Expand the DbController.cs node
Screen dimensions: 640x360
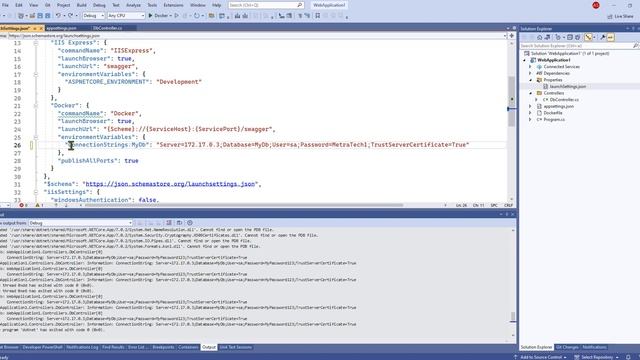tap(537, 100)
